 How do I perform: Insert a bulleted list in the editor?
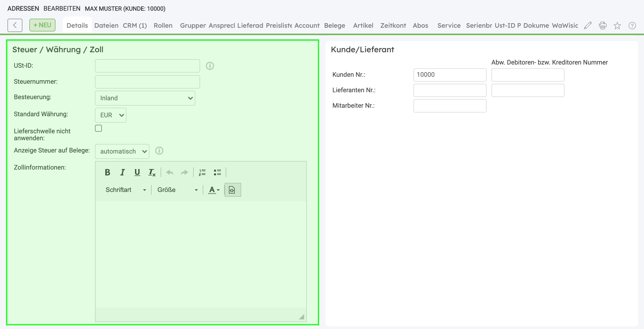pos(217,172)
